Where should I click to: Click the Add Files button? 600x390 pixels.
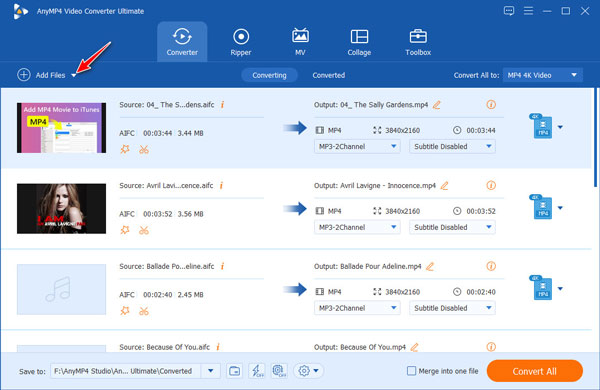41,75
